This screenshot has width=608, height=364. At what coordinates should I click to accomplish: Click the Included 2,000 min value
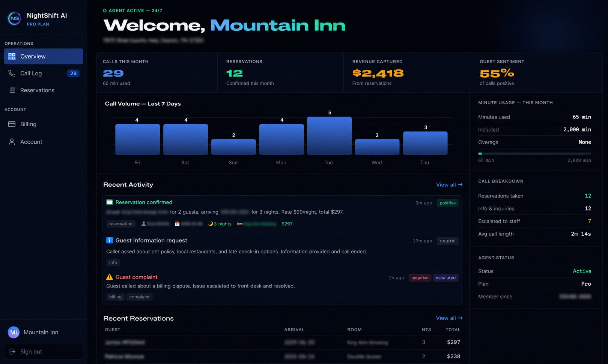tap(577, 129)
